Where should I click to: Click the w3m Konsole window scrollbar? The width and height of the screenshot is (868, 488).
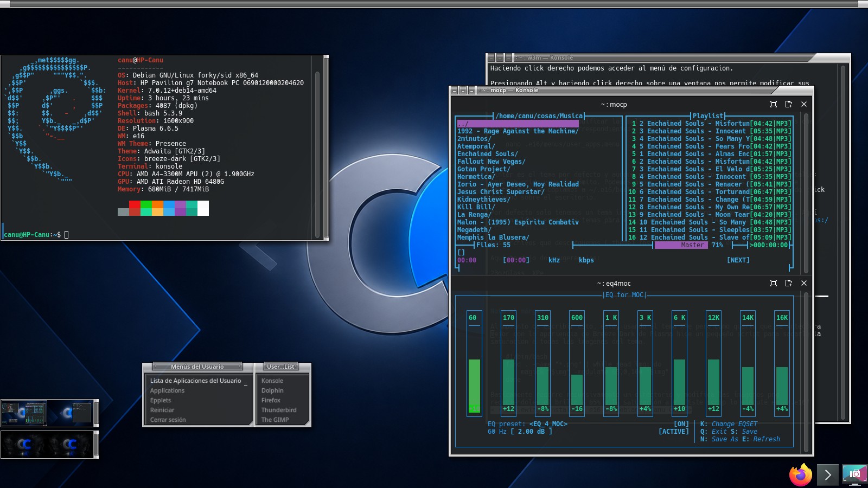click(843, 242)
